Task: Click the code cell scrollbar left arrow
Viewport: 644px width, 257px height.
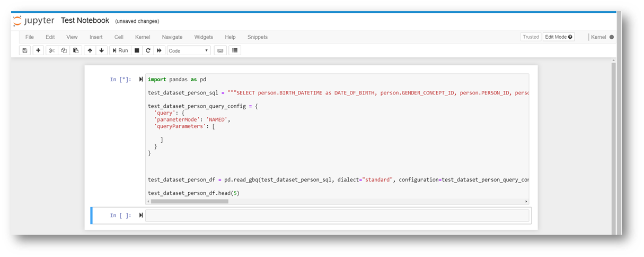Action: click(x=148, y=202)
